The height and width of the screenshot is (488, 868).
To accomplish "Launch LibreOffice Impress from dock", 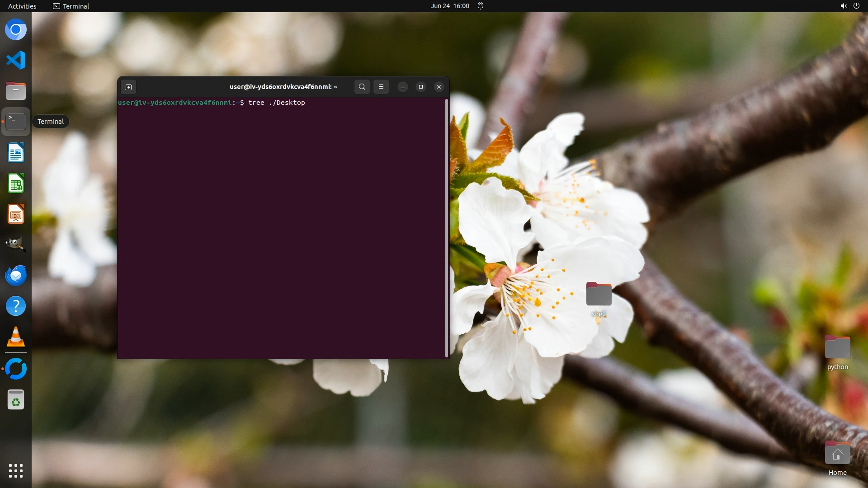I will (16, 214).
